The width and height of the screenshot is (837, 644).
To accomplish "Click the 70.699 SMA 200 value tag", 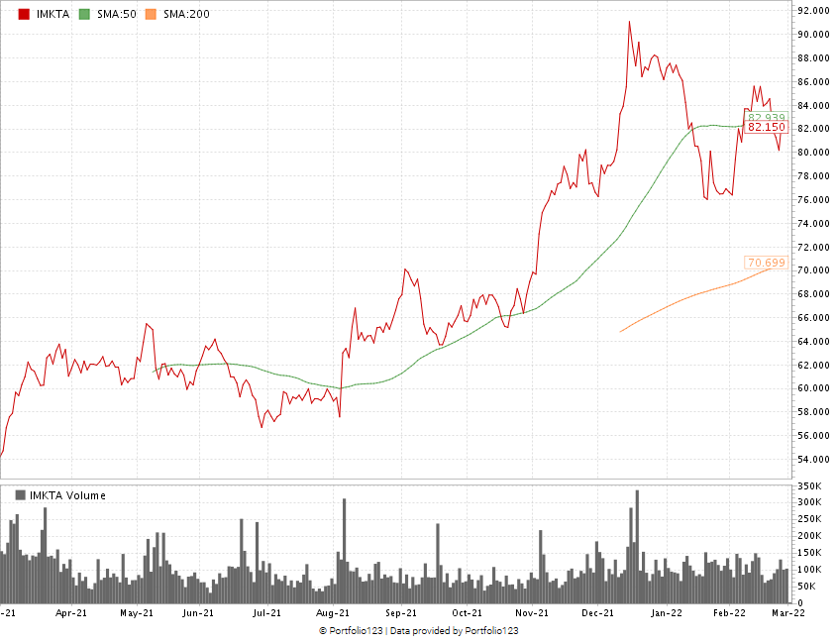I will pyautogui.click(x=766, y=263).
